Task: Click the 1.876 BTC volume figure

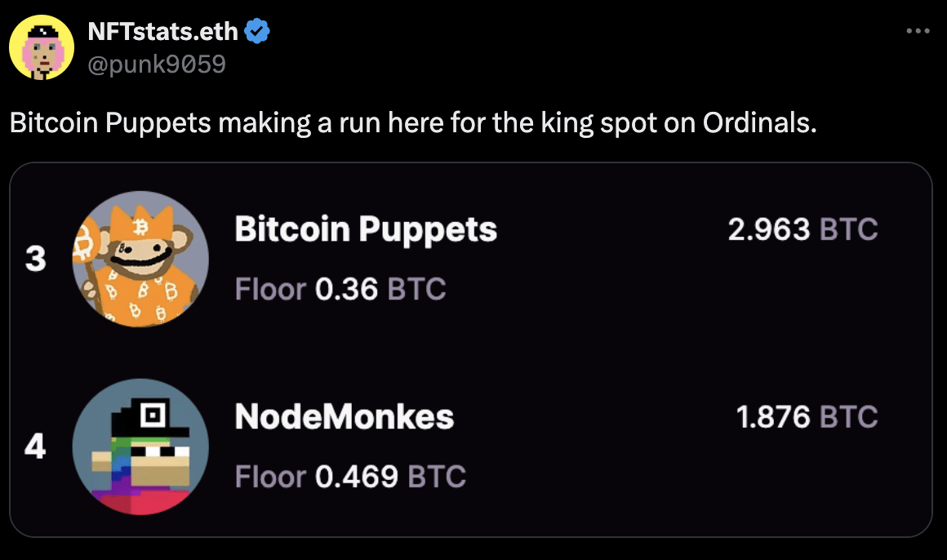Action: (807, 417)
